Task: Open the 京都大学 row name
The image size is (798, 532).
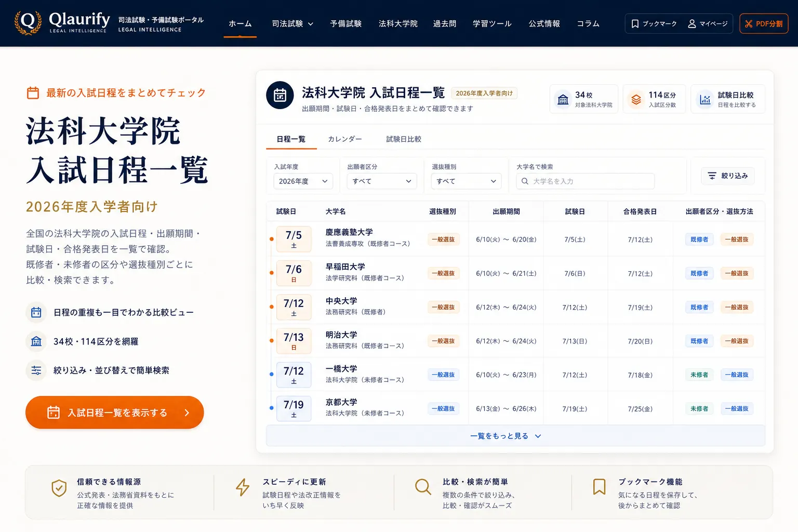Action: tap(341, 402)
